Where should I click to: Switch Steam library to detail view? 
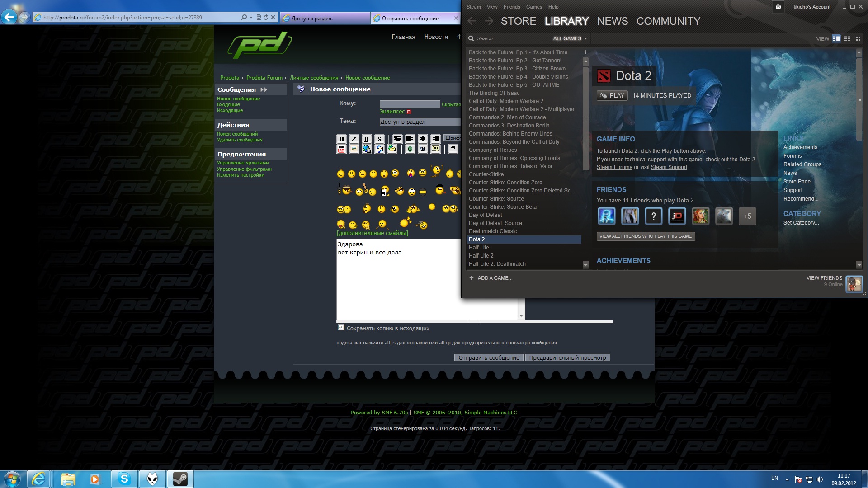pyautogui.click(x=836, y=39)
